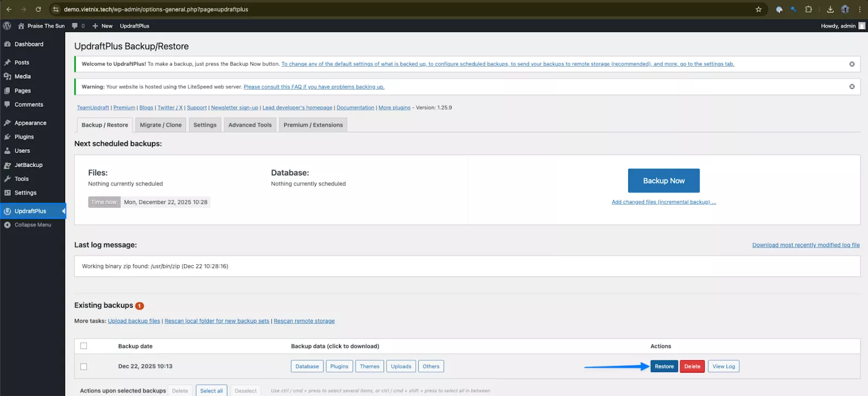Image resolution: width=868 pixels, height=396 pixels.
Task: Switch to the Migrate / Clone tab
Action: [161, 125]
